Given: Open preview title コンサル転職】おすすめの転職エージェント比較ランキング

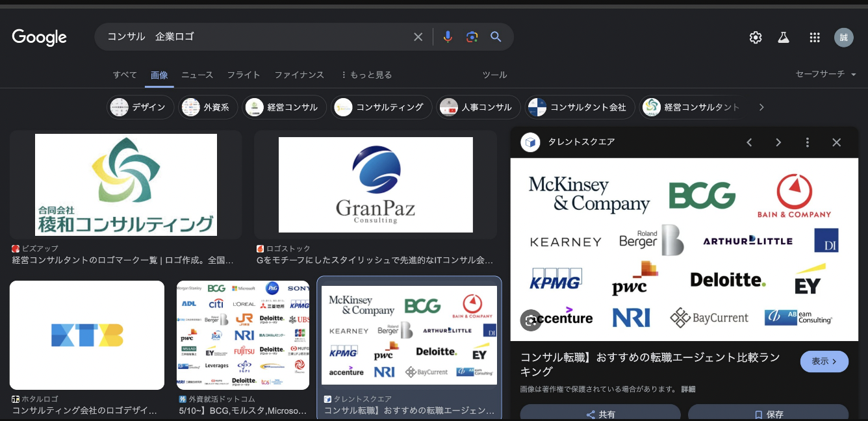Looking at the screenshot, I should [650, 364].
